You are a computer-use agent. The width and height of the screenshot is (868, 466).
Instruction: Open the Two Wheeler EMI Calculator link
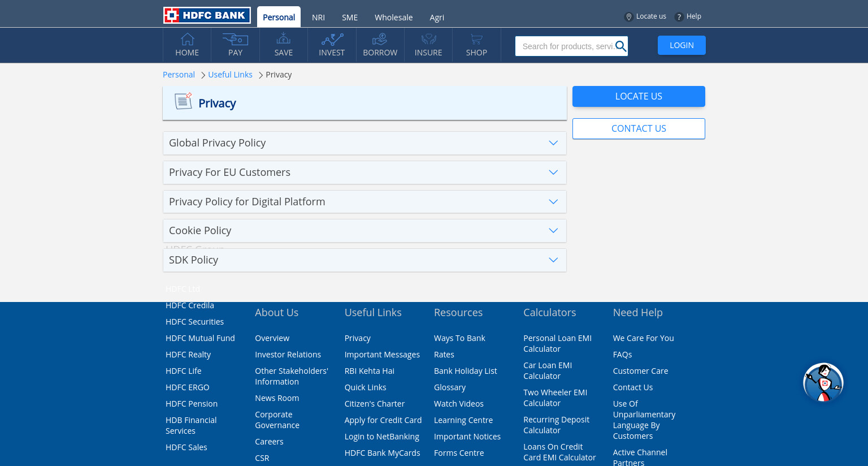(555, 398)
